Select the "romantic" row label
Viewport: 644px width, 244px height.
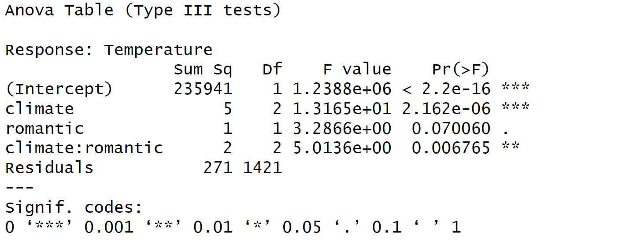pos(44,129)
